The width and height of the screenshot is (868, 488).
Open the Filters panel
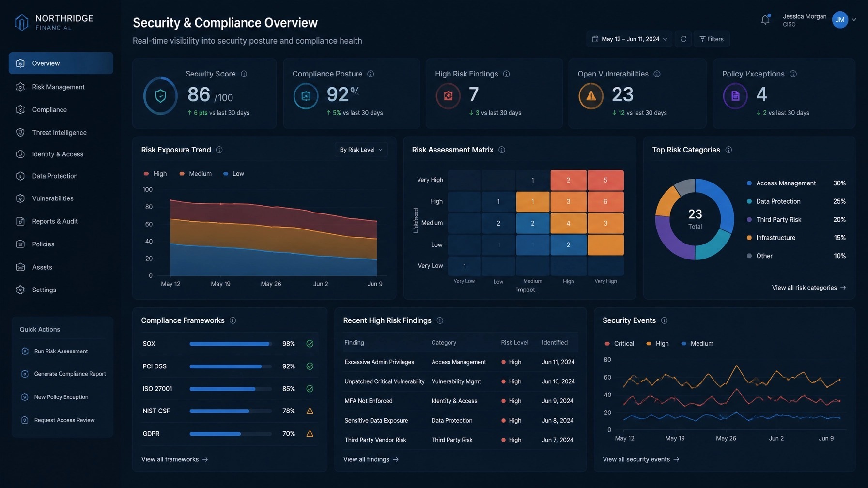pyautogui.click(x=712, y=39)
